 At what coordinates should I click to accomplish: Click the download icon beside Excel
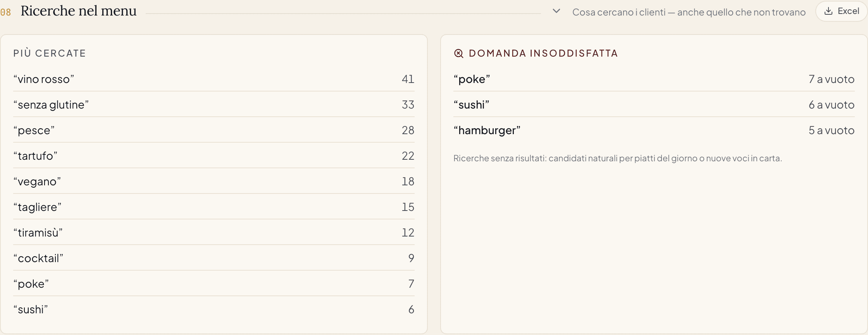(828, 11)
